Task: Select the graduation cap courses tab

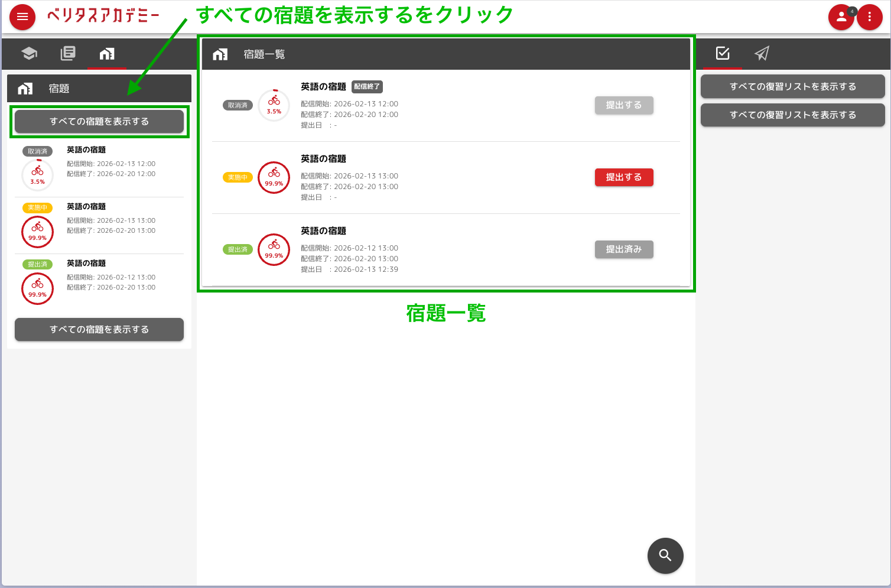Action: [28, 54]
